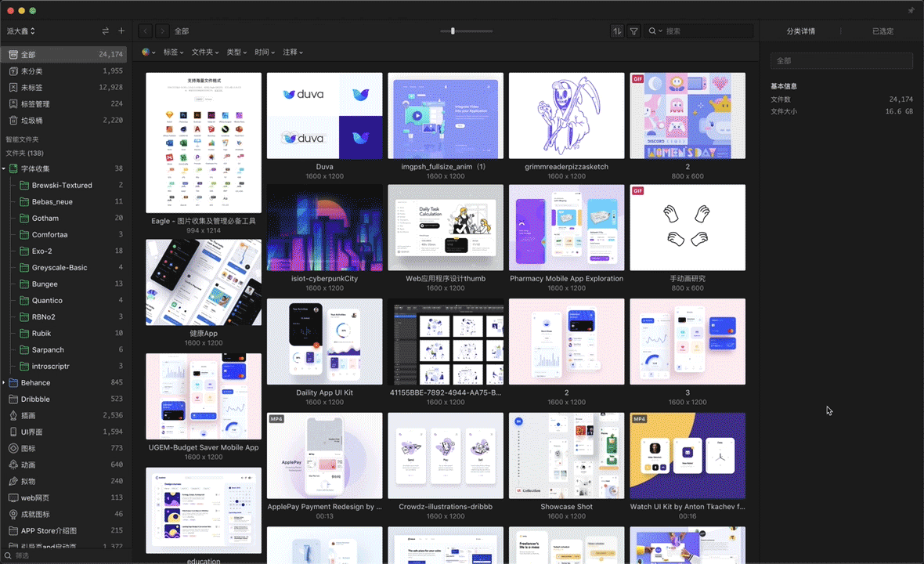
Task: Click the search magnifier icon
Action: (x=652, y=31)
